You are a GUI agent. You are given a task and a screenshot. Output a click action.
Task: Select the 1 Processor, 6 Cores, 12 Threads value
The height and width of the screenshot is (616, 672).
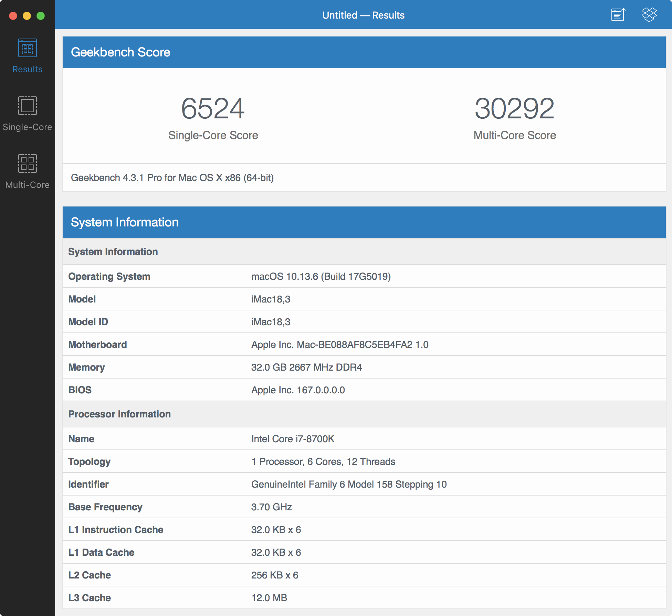click(323, 461)
